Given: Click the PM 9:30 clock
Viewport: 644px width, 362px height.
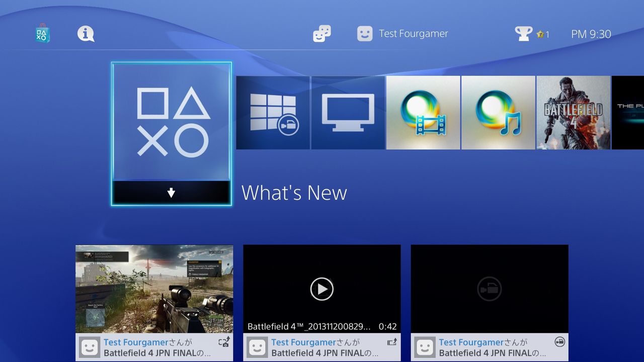Looking at the screenshot, I should pyautogui.click(x=591, y=34).
